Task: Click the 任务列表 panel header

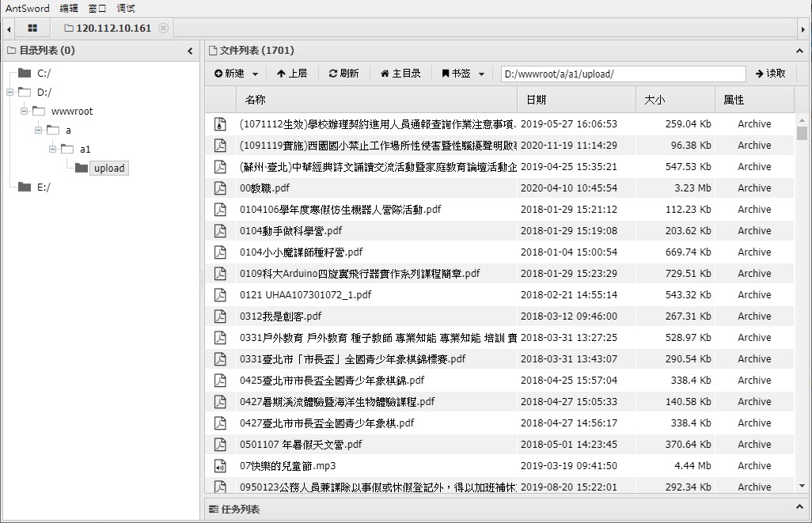Action: click(x=507, y=509)
